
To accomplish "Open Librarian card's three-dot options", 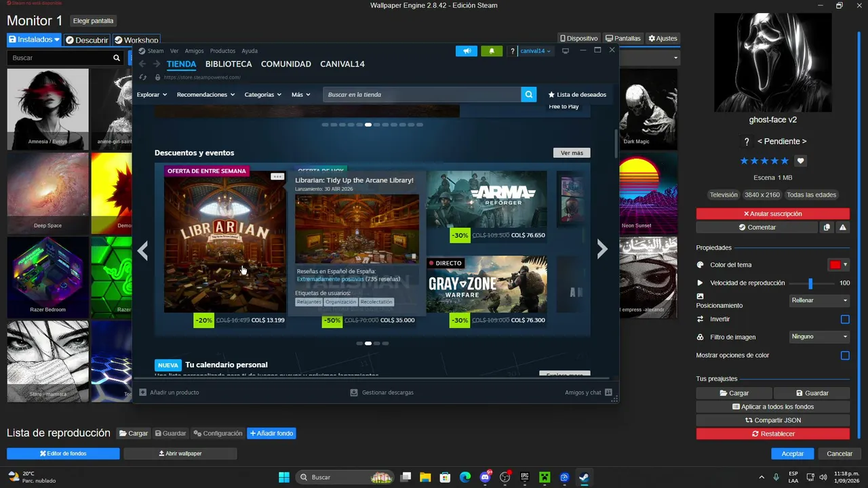I will pyautogui.click(x=277, y=176).
